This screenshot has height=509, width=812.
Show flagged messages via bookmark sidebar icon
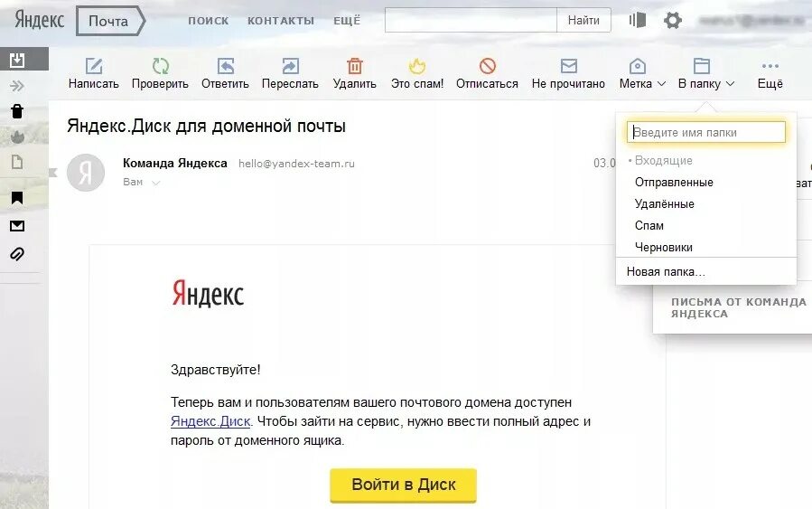point(17,198)
